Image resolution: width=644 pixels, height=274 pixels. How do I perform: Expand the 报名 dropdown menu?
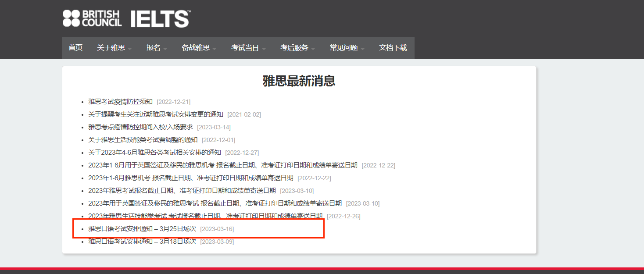point(157,48)
